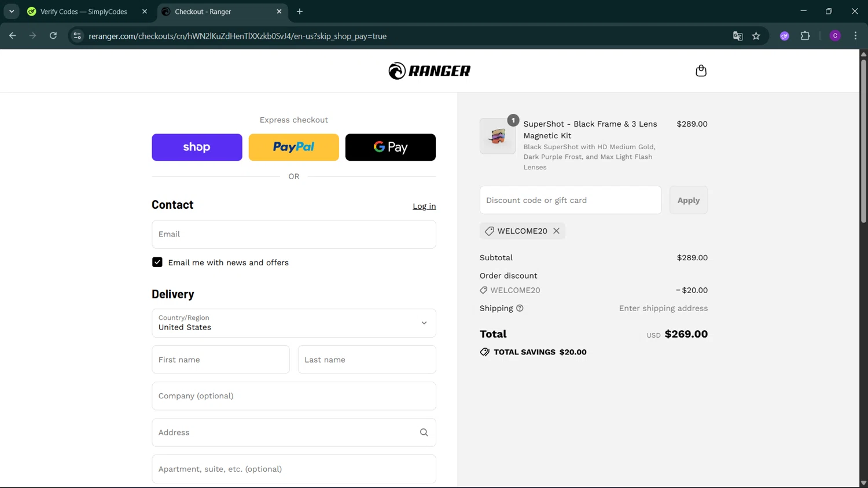Pay with PayPal express checkout
Screen dimensions: 868x488
point(293,147)
